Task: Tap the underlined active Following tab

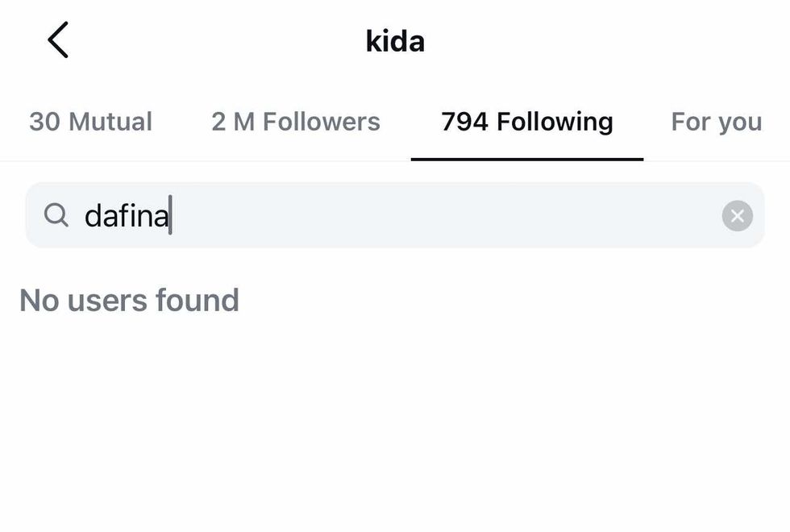Action: (526, 122)
